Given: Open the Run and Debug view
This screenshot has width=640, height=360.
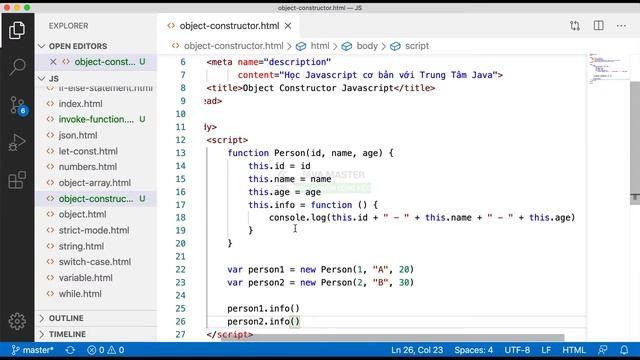Looking at the screenshot, I should click(x=17, y=142).
